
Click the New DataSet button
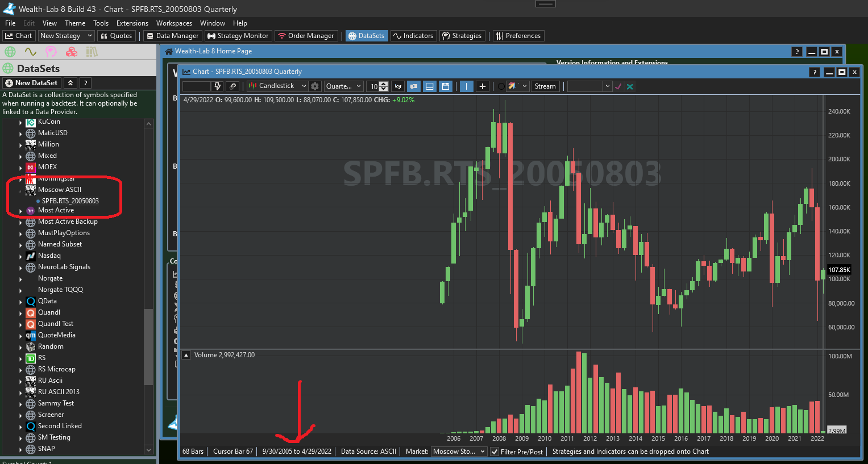tap(31, 83)
